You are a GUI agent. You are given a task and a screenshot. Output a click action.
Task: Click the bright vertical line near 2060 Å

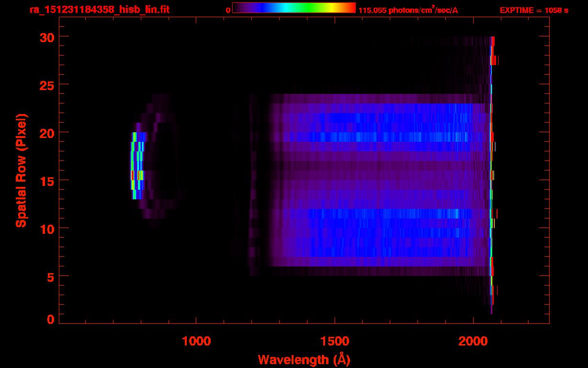click(x=492, y=175)
